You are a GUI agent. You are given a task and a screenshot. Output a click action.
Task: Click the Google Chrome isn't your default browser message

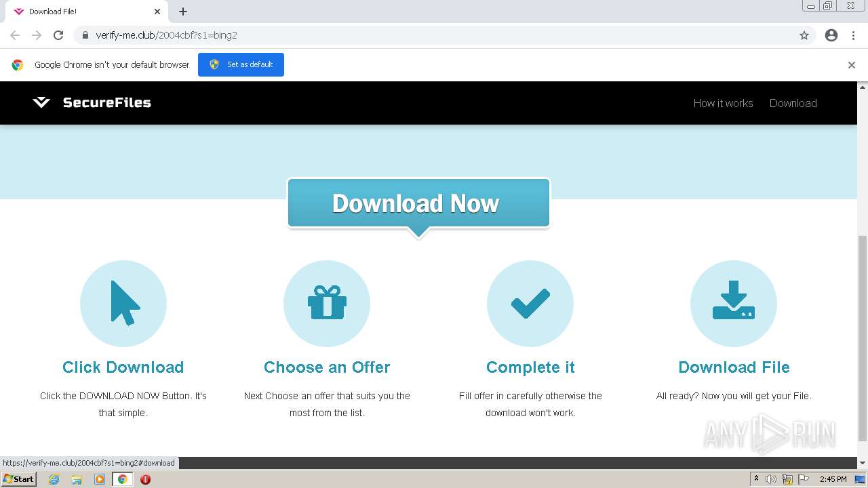coord(112,65)
